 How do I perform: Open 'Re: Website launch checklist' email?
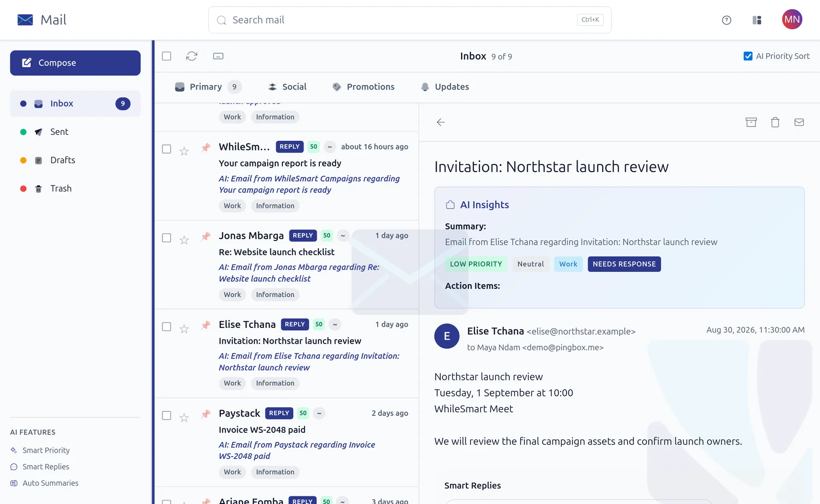[x=277, y=252]
